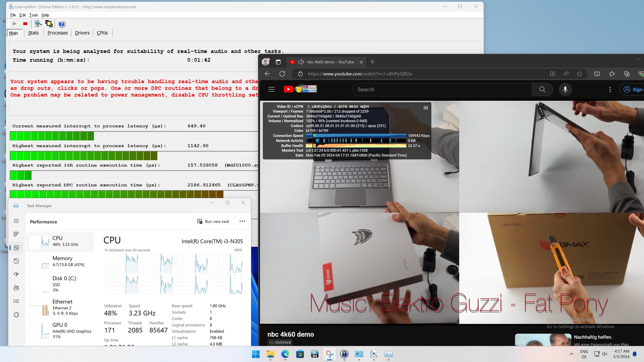Select the Main tab in LatencyMon

point(14,33)
